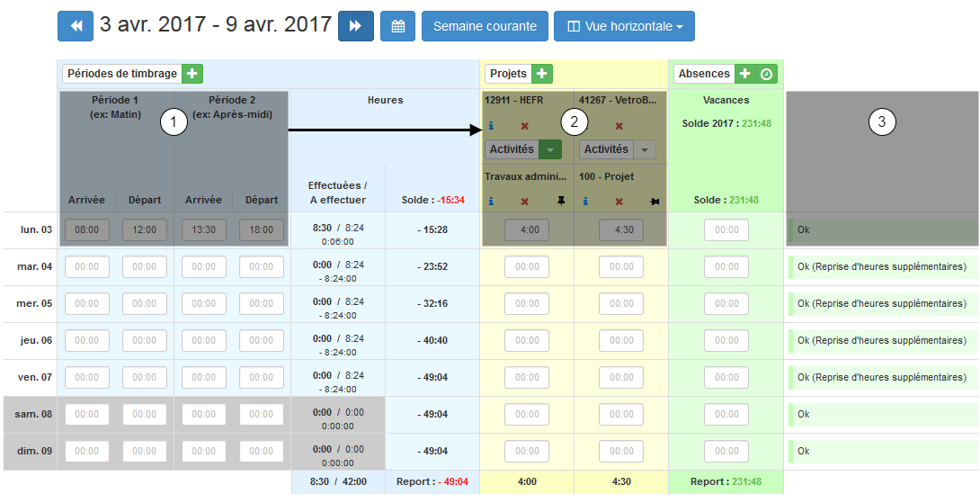Expand Activités dropdown arrow under 12911 - HEFR
This screenshot has height=503, width=980.
550,149
